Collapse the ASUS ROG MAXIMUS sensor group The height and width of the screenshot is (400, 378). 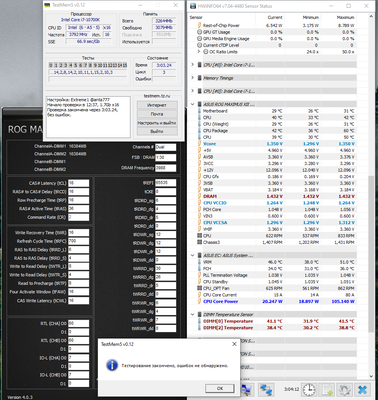[x=192, y=104]
